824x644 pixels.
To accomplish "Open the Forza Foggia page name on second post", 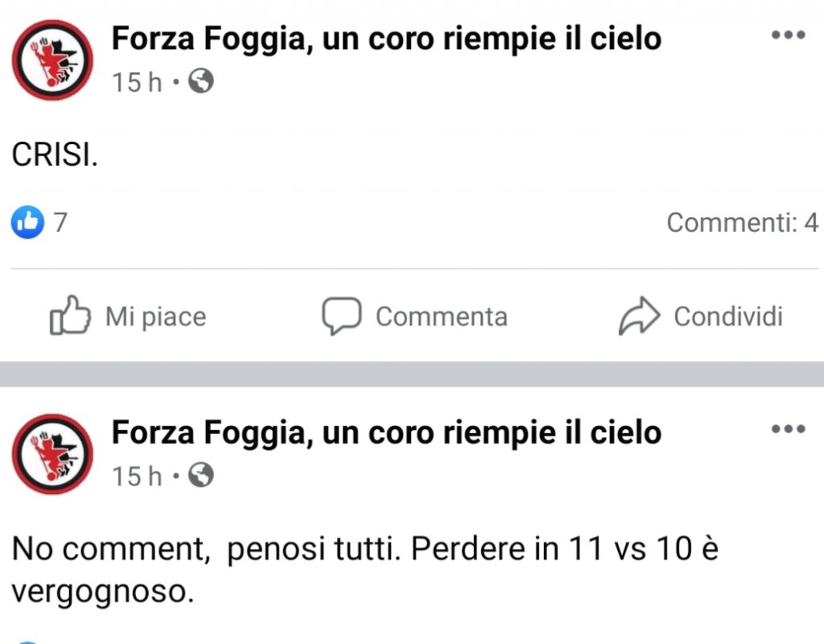I will tap(386, 432).
